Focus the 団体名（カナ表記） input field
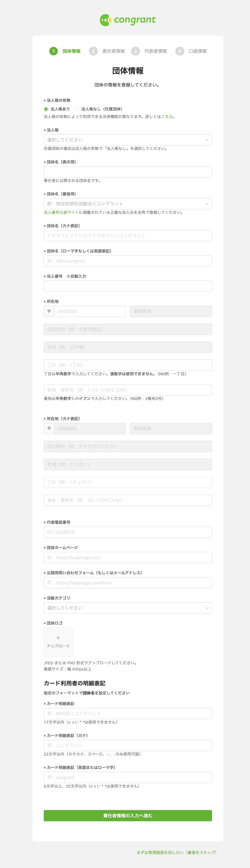The width and height of the screenshot is (250, 868). (128, 236)
